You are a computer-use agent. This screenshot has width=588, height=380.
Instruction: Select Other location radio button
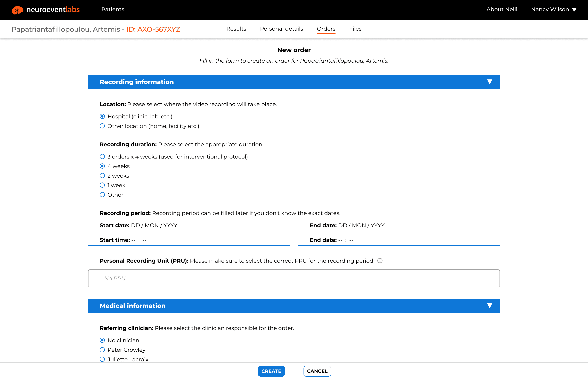click(x=102, y=126)
